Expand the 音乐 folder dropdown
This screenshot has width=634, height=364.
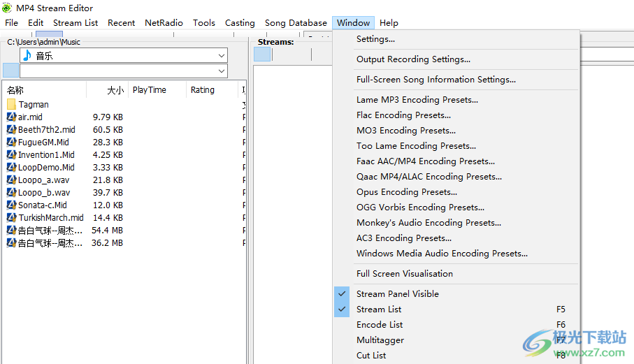[x=221, y=55]
